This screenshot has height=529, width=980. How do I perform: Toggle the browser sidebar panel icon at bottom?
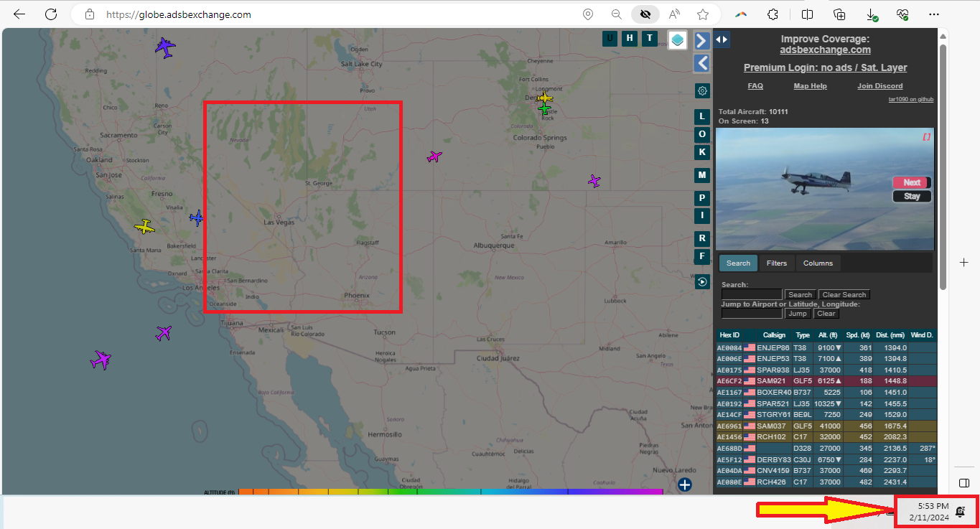click(964, 482)
